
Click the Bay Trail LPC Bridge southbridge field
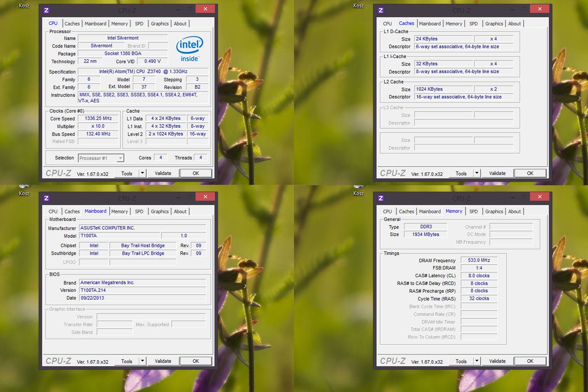(x=143, y=254)
